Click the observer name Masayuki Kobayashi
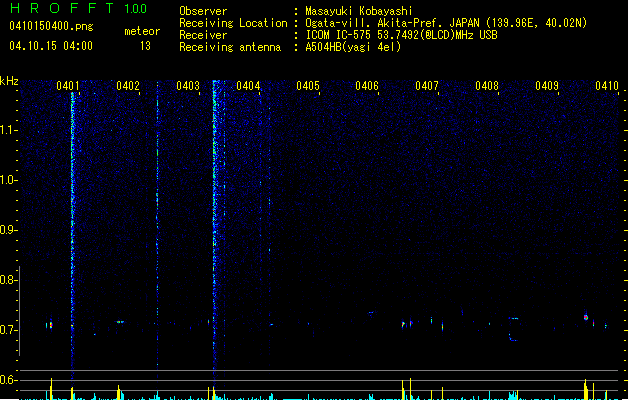This screenshot has width=629, height=400. tap(359, 11)
